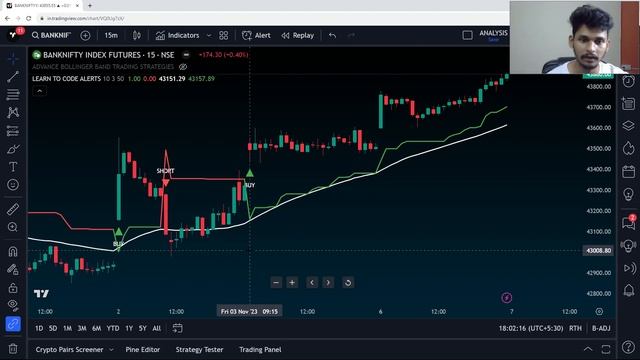This screenshot has height=360, width=640.
Task: Expand the screener type dropdown arrow
Action: coord(111,349)
